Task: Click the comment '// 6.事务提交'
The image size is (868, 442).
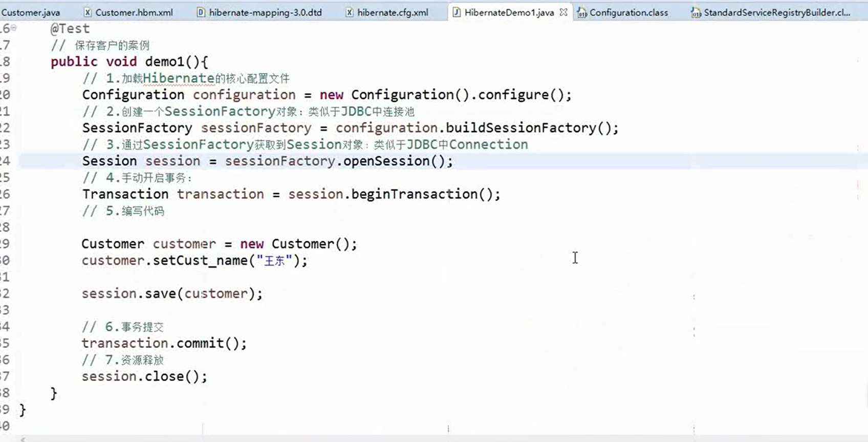Action: 123,327
